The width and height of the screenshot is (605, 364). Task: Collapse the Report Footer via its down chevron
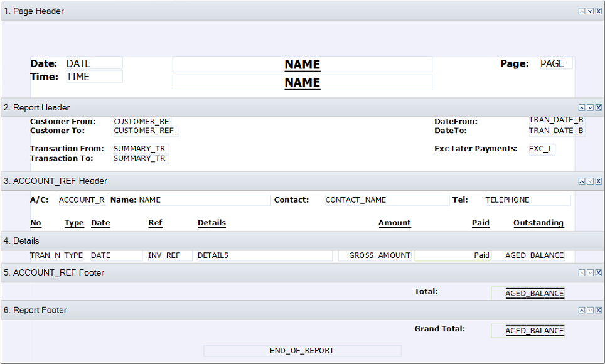(590, 309)
